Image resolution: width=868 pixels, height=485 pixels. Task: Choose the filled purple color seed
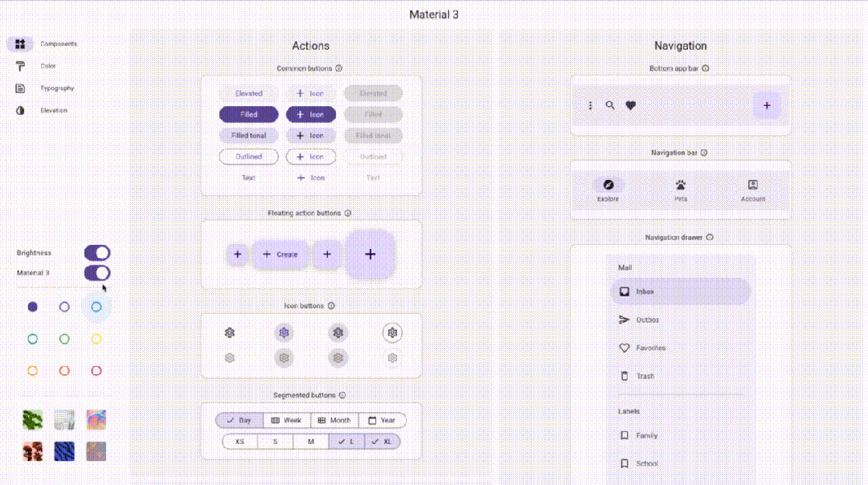33,307
